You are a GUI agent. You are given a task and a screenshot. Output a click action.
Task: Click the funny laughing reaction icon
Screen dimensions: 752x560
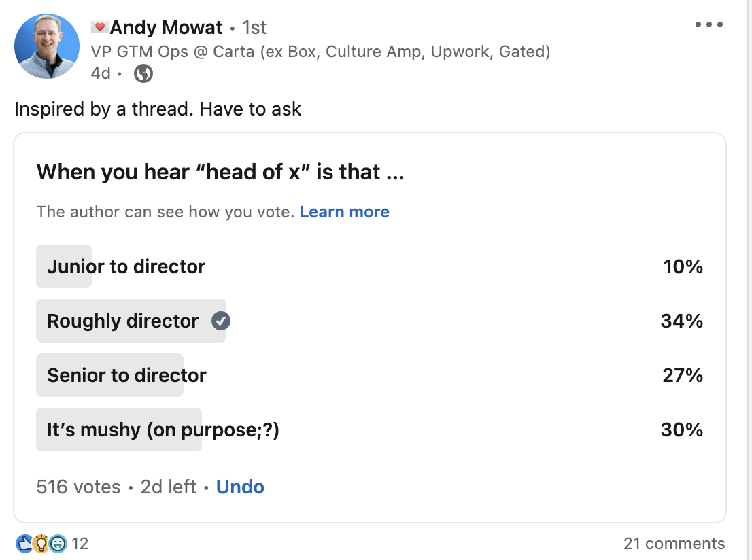(x=57, y=543)
